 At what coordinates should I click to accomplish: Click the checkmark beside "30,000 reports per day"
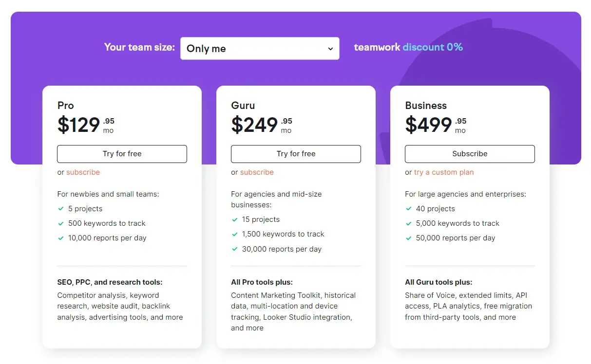235,249
